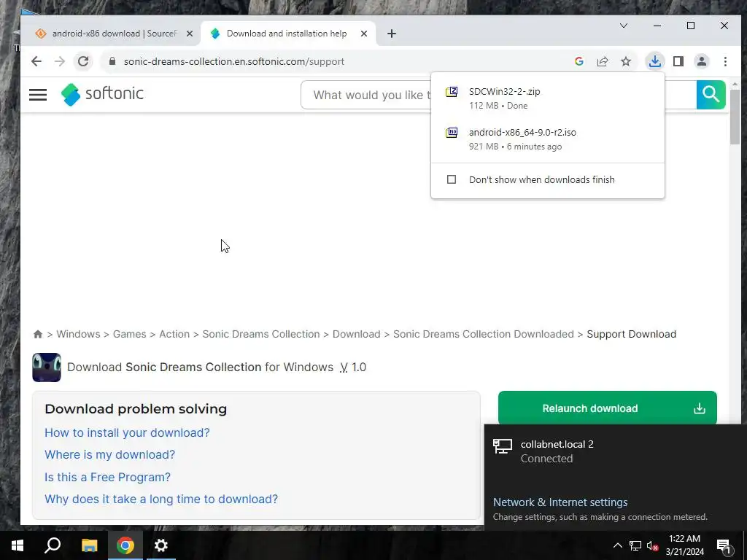Click the page vertical scrollbar thumb
The width and height of the screenshot is (747, 560).
735,117
